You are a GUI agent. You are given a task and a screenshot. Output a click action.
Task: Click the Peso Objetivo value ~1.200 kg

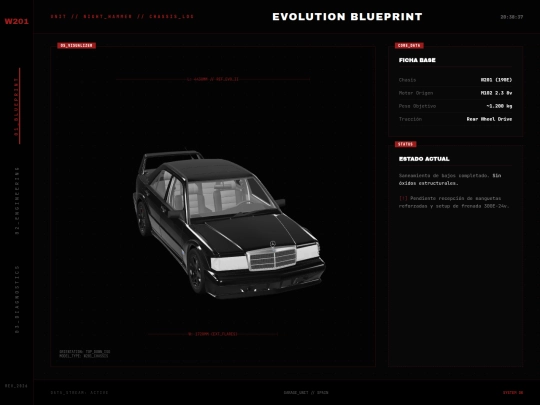coord(499,106)
